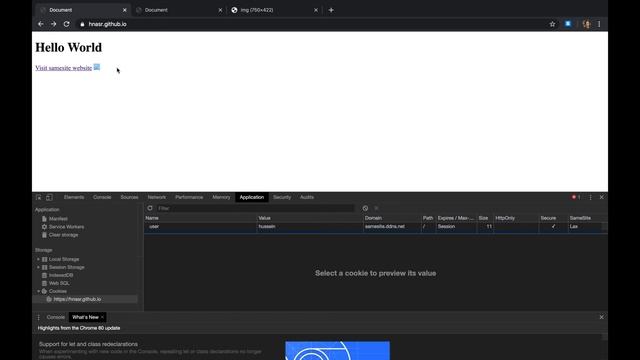Toggle the device toolbar icon
This screenshot has width=640, height=360.
tap(49, 197)
